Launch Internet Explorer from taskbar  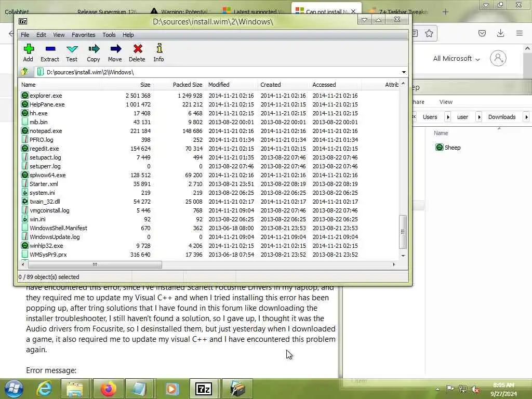point(45,389)
